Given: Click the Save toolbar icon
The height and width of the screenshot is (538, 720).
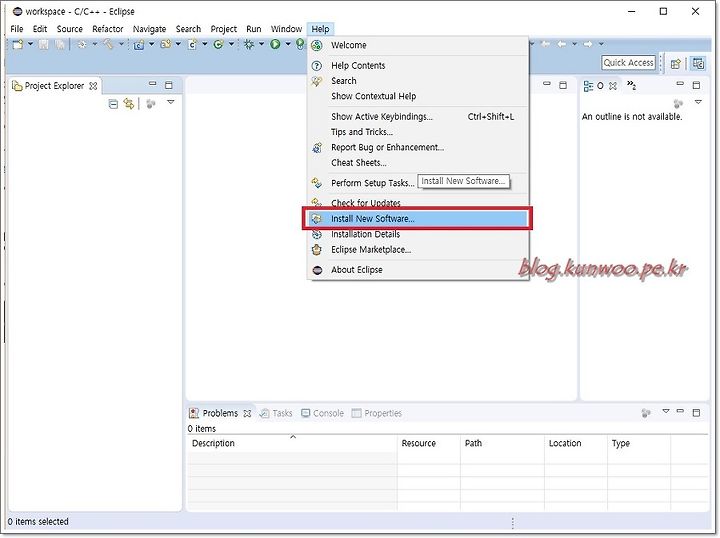Looking at the screenshot, I should point(44,45).
